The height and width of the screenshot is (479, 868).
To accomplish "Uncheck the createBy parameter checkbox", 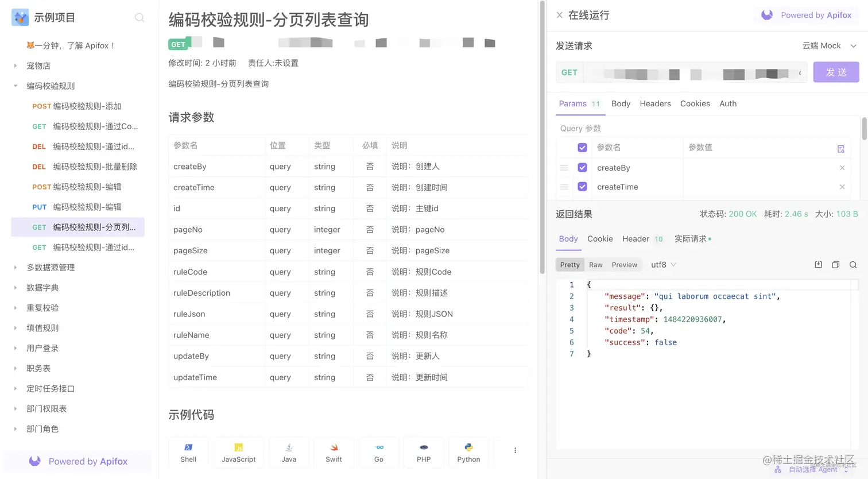I will [582, 168].
